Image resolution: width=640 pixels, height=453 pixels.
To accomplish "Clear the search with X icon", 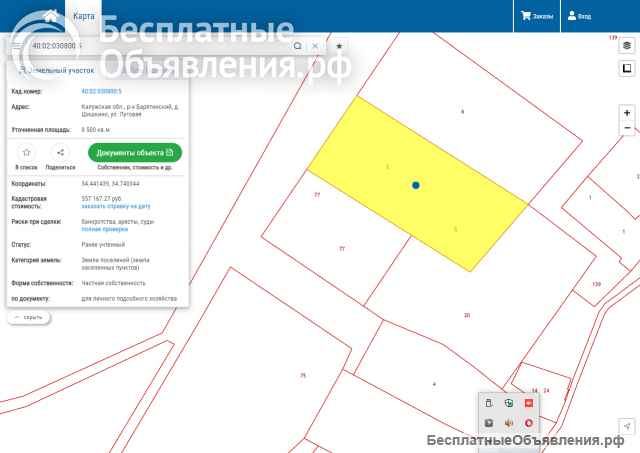I will click(315, 46).
